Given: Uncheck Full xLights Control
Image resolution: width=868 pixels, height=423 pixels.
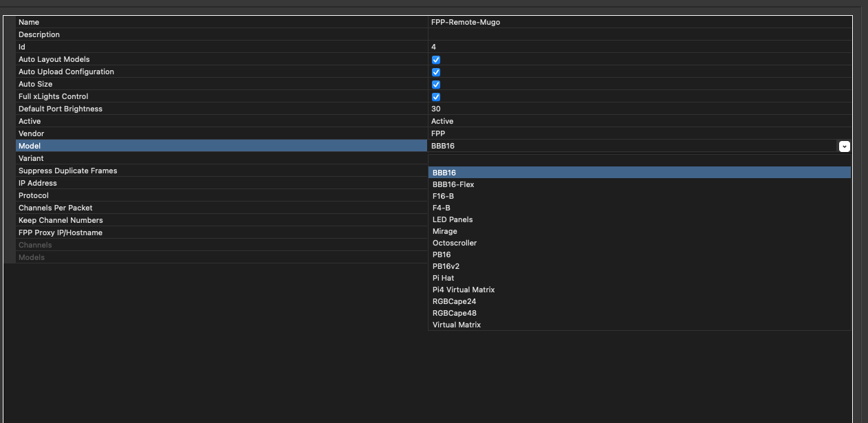Looking at the screenshot, I should (435, 96).
